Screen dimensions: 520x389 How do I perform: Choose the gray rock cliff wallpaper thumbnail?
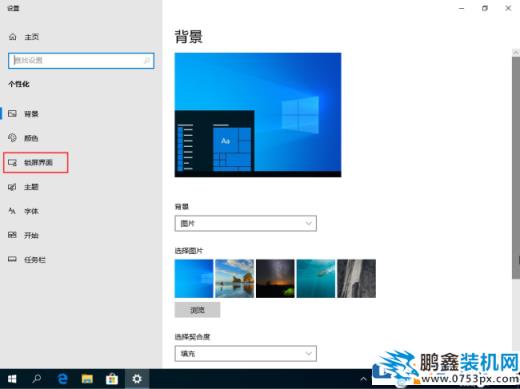(x=356, y=278)
